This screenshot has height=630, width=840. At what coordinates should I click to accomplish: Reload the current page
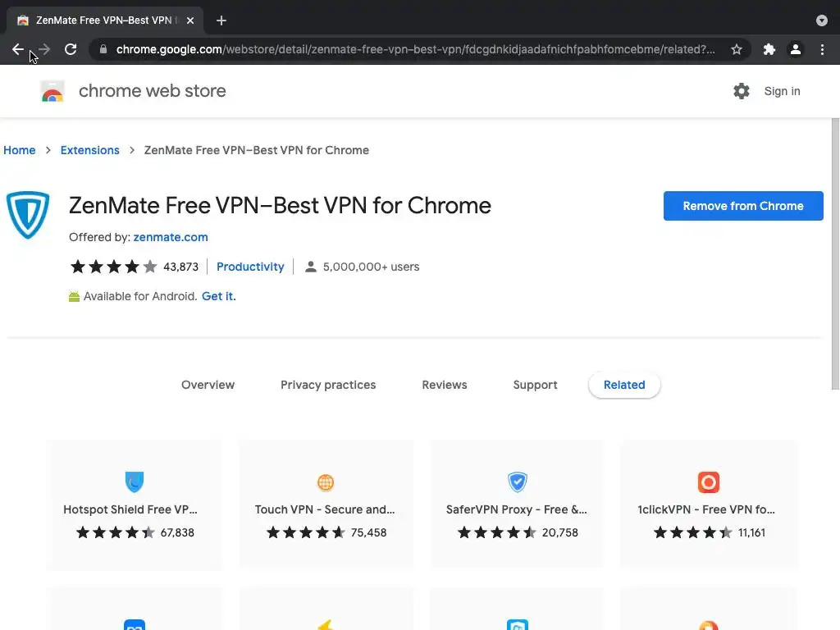pyautogui.click(x=71, y=49)
